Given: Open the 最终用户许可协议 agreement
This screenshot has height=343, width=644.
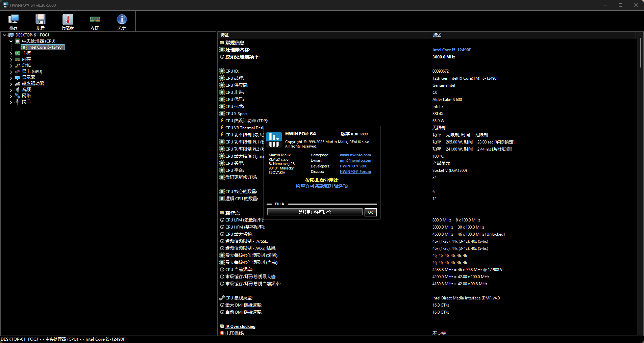Looking at the screenshot, I should coord(314,212).
